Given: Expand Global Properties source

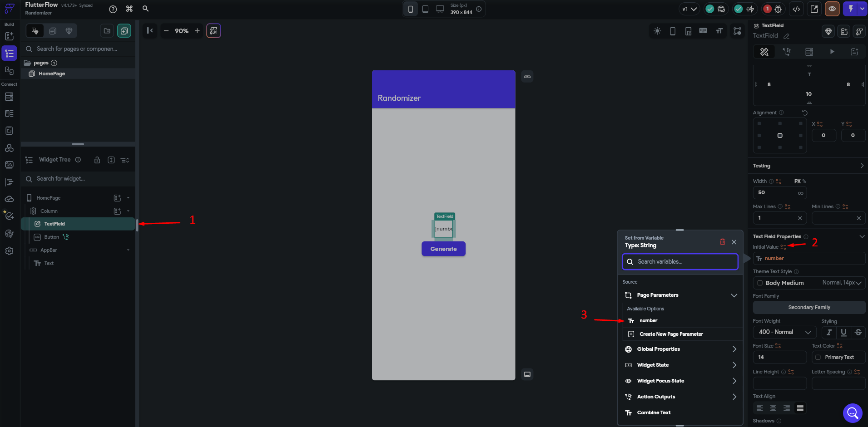Looking at the screenshot, I should pos(680,349).
